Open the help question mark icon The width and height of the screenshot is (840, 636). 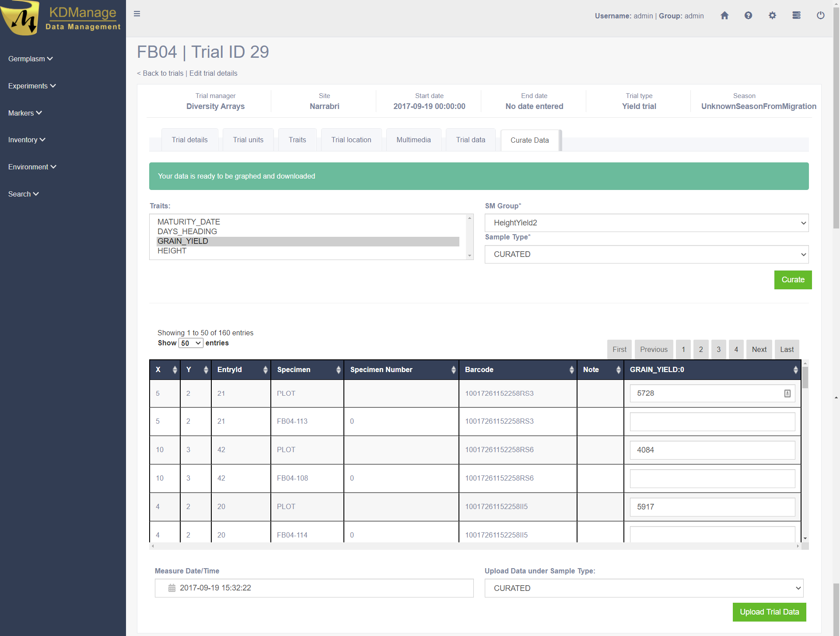748,16
